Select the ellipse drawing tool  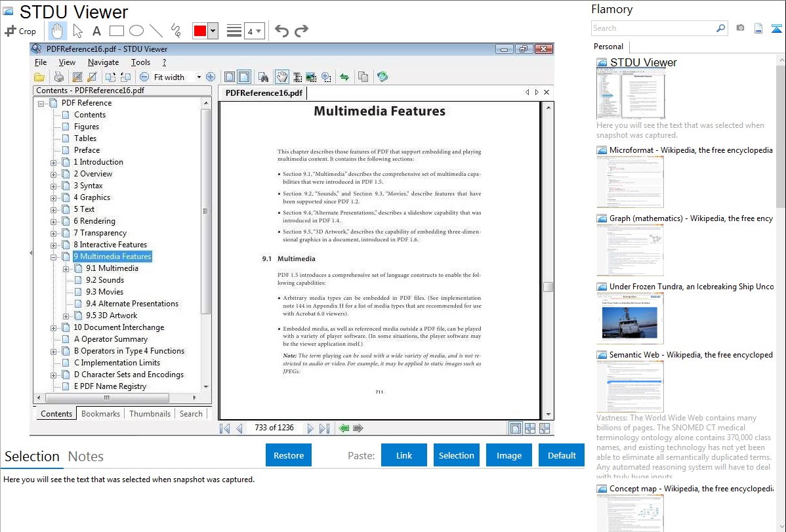[136, 31]
